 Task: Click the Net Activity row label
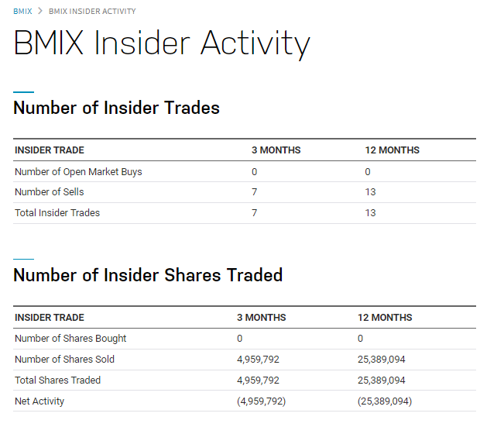coord(39,401)
